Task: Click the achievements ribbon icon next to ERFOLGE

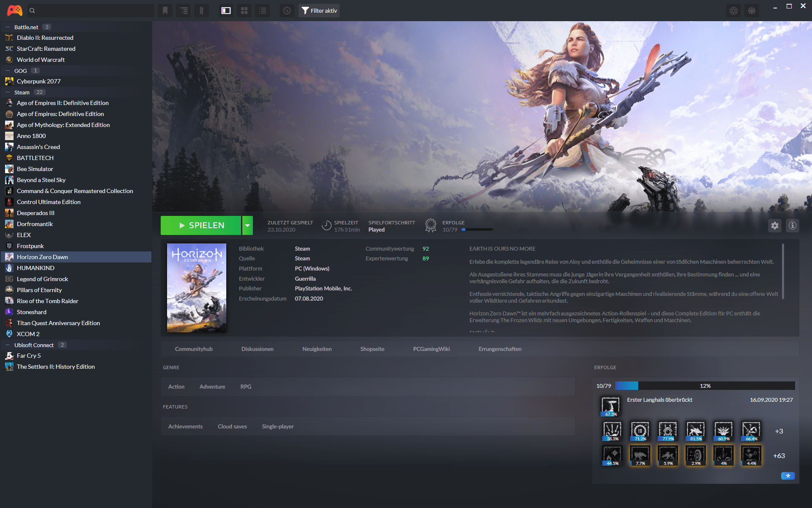Action: [x=431, y=226]
